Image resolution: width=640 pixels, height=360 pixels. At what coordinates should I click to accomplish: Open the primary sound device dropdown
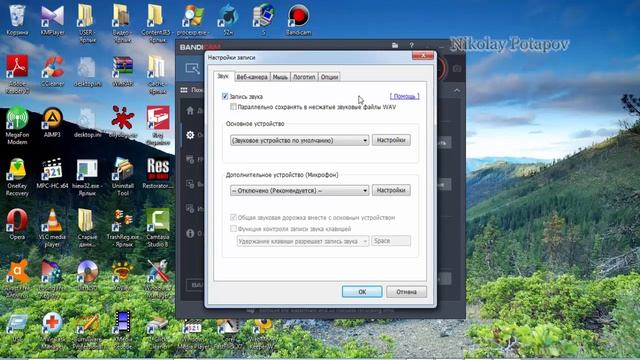300,140
